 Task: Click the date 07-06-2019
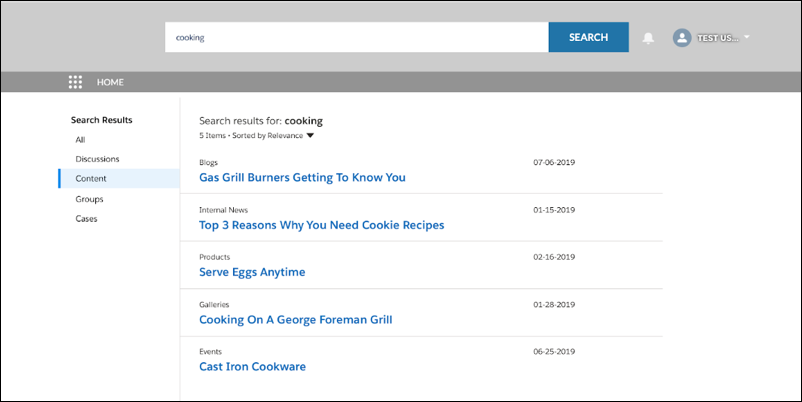[x=554, y=163]
